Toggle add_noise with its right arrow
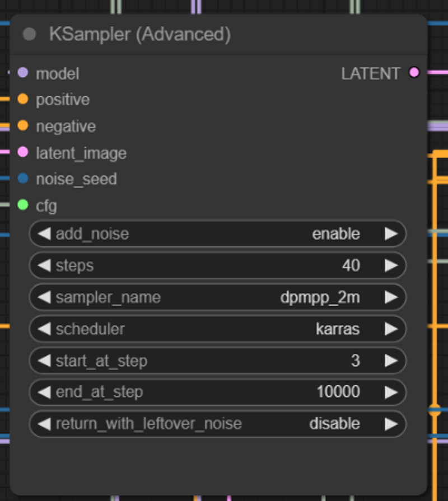This screenshot has height=501, width=448. coord(391,234)
